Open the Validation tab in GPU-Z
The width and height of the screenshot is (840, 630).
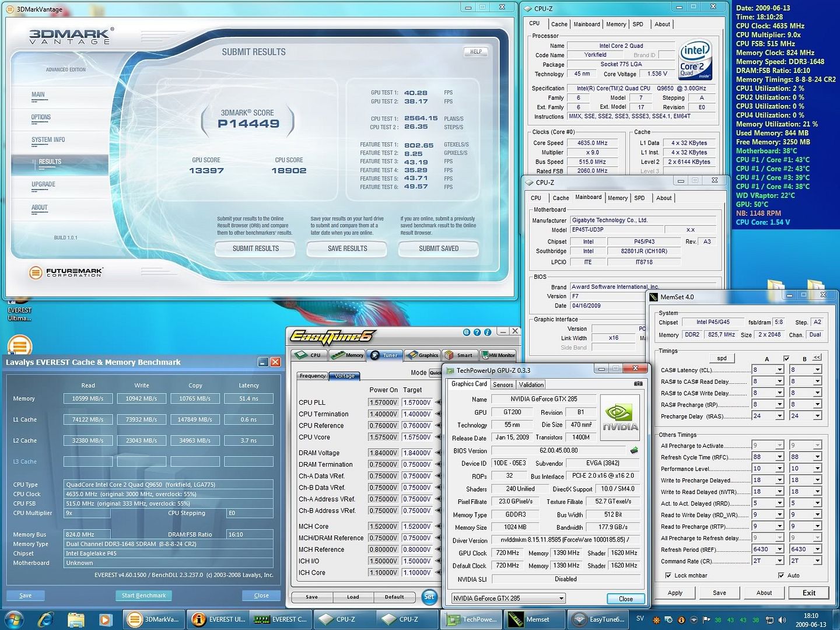coord(531,384)
